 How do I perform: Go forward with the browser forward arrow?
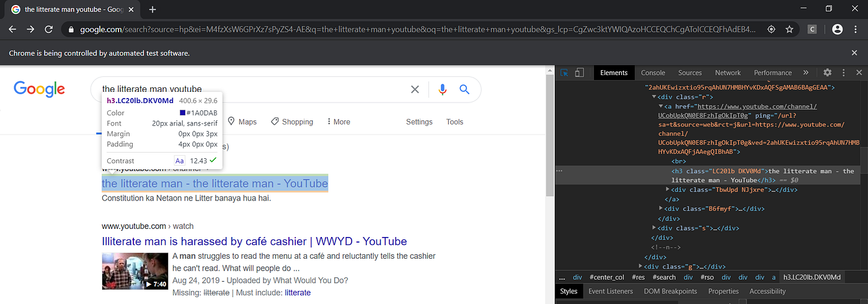point(30,29)
